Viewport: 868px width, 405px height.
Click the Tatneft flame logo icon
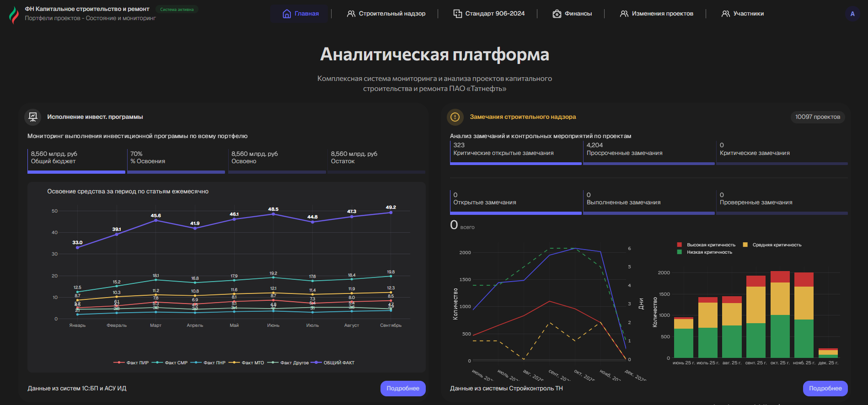coord(14,15)
